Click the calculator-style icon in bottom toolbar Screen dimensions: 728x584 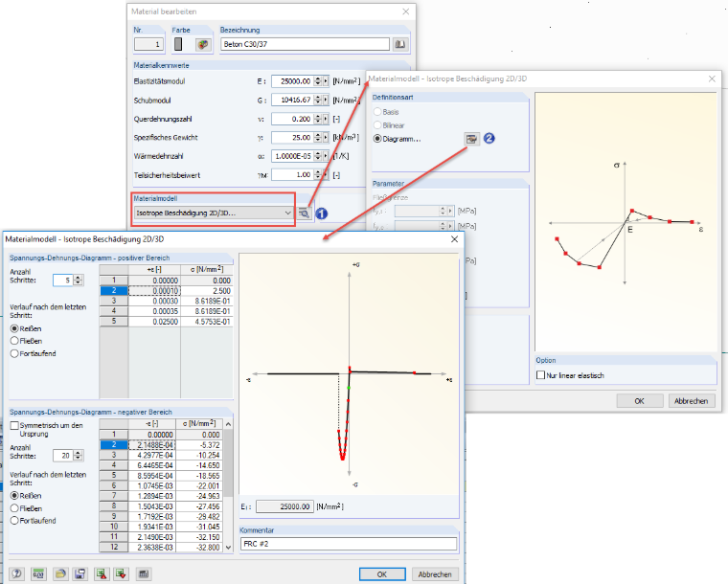144,573
